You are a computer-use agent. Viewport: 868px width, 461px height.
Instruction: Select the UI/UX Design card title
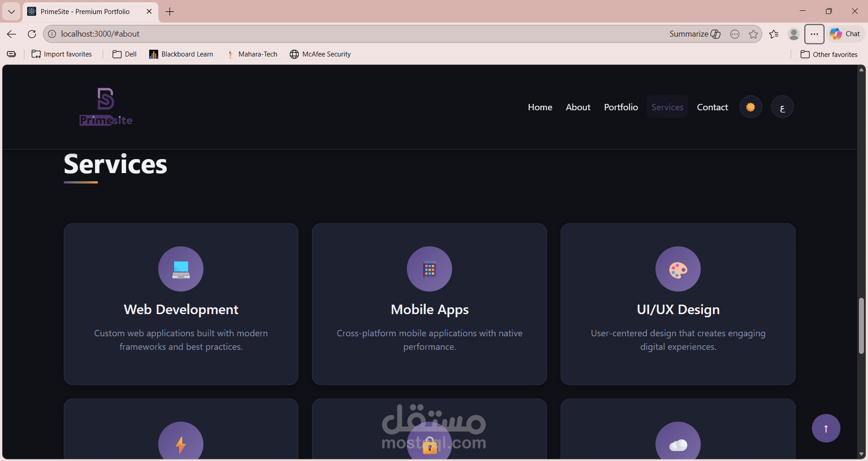tap(678, 310)
